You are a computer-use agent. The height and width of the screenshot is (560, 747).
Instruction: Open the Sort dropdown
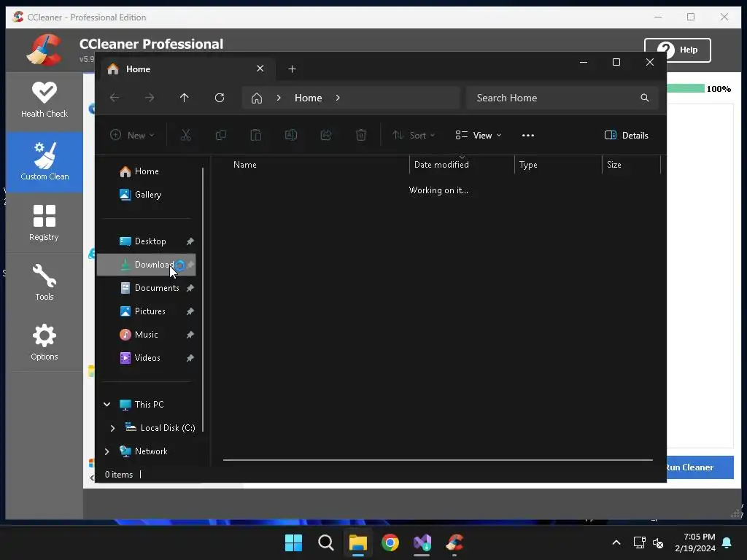414,135
